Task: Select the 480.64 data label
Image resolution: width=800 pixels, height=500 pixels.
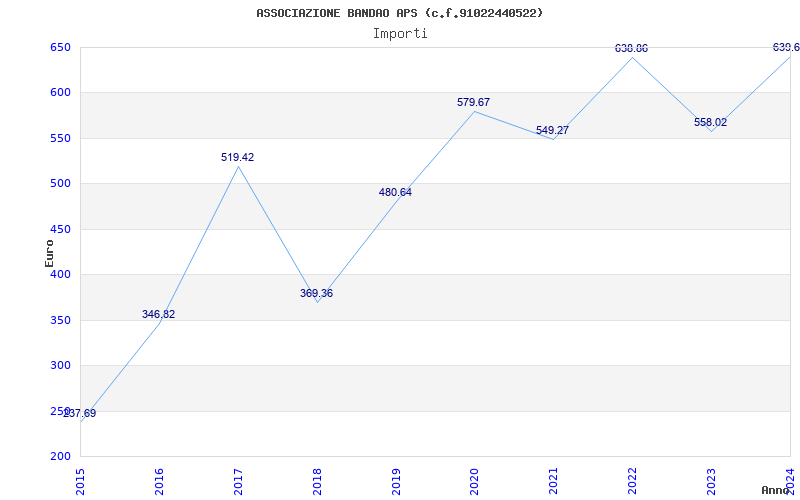Action: (395, 192)
